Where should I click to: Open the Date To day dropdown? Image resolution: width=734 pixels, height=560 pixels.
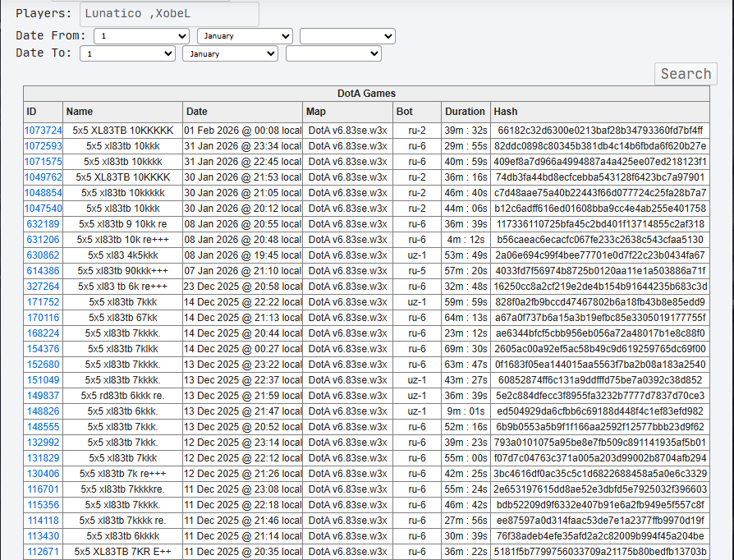click(127, 53)
